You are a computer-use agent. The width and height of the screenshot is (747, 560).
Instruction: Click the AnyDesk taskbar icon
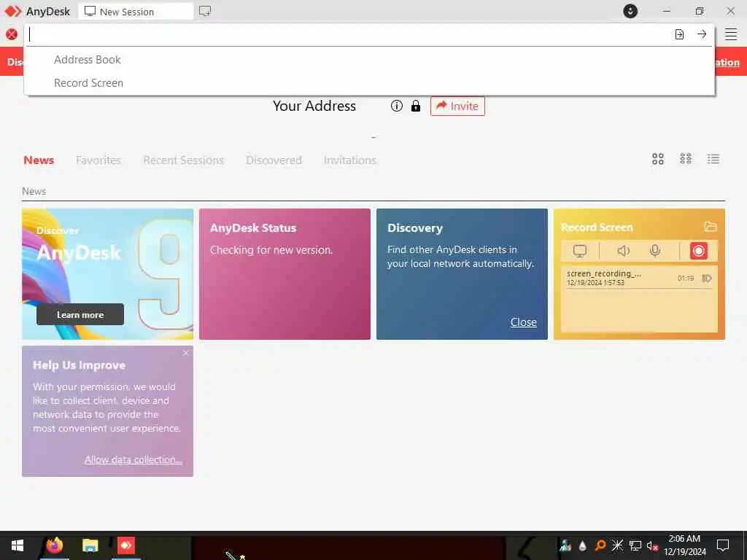coord(126,545)
